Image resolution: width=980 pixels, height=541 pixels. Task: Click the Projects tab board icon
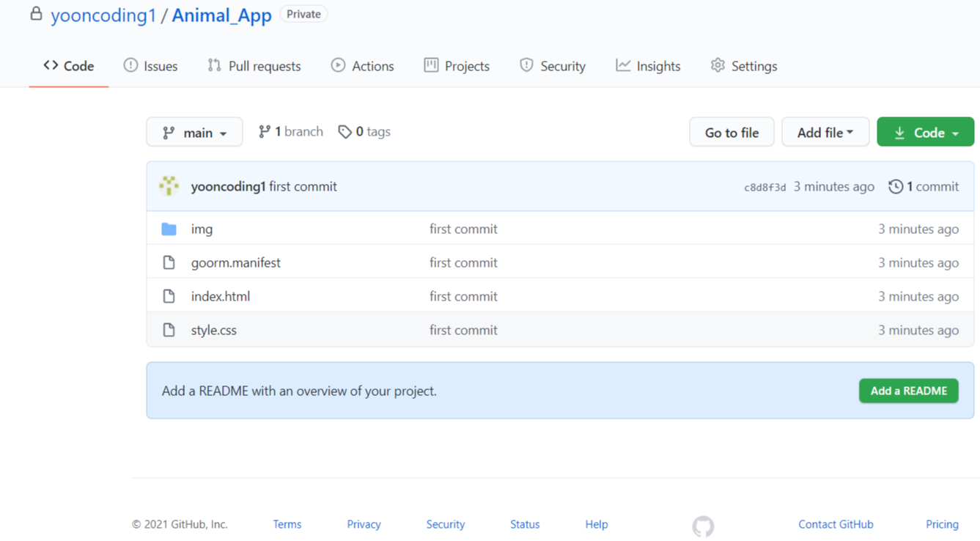pos(431,65)
